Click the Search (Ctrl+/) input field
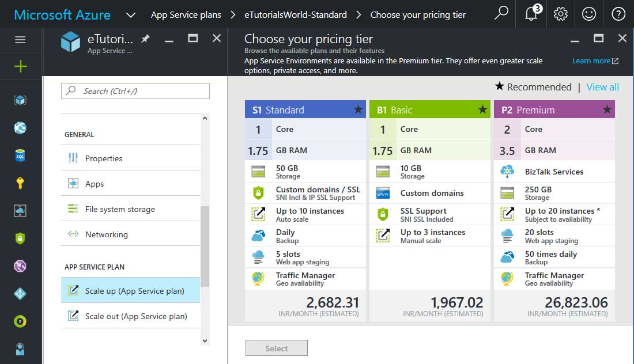Image resolution: width=634 pixels, height=364 pixels. pos(135,91)
